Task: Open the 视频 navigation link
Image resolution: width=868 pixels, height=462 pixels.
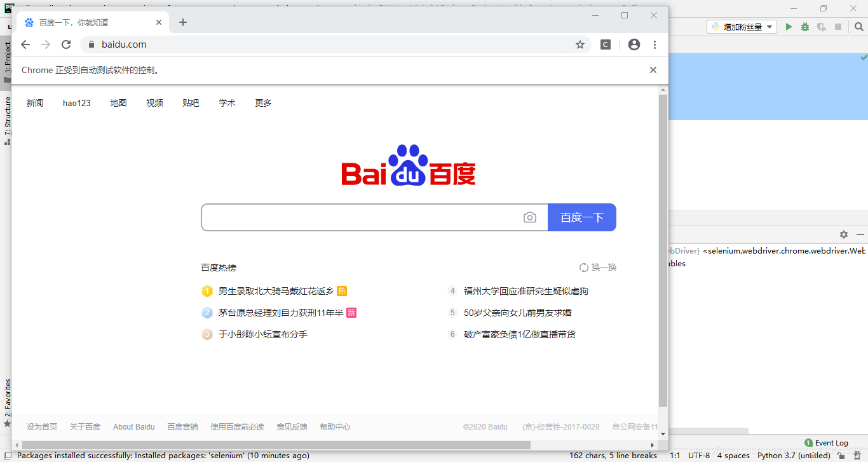Action: click(155, 103)
